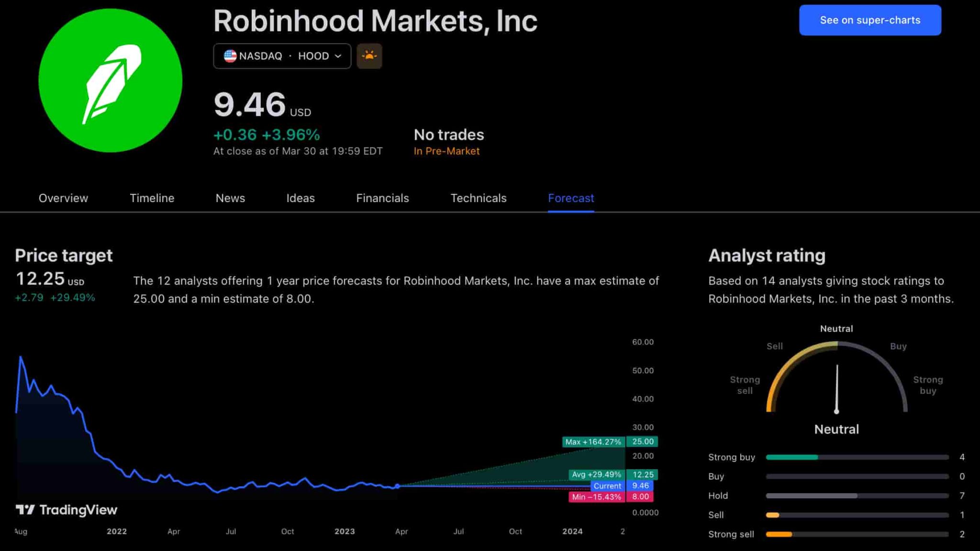Open the Timeline tab
Image resolution: width=980 pixels, height=551 pixels.
[x=152, y=198]
